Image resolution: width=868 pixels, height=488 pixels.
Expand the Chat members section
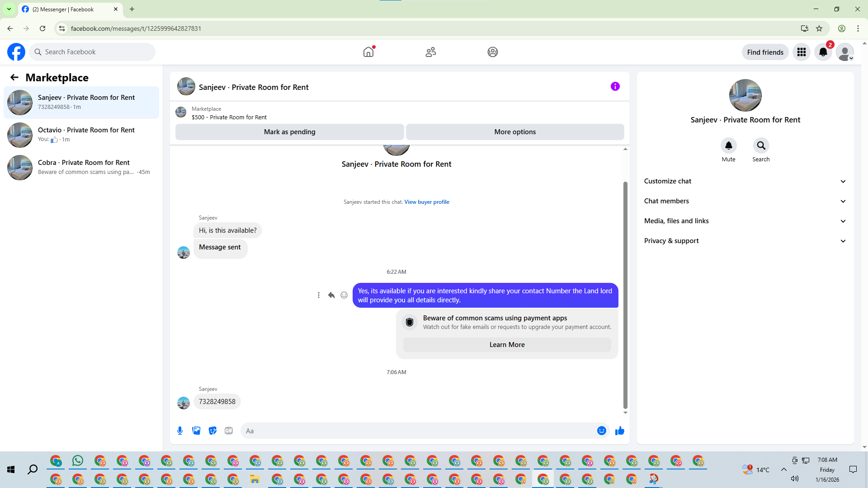745,201
